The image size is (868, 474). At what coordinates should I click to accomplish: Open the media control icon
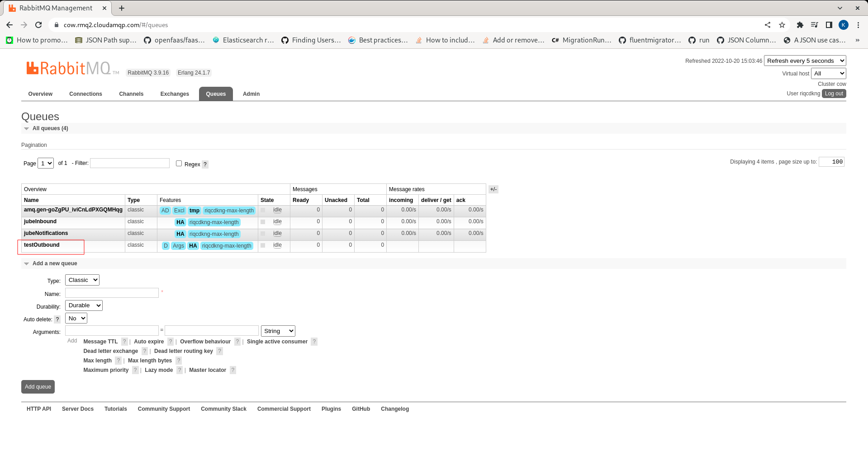coord(814,25)
